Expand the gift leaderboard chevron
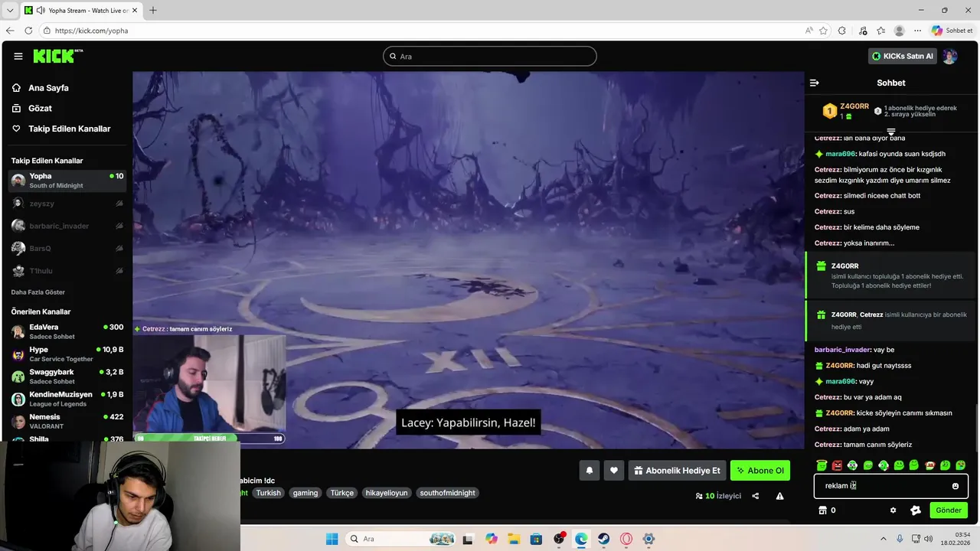Screen dimensions: 980x551 tap(891, 132)
